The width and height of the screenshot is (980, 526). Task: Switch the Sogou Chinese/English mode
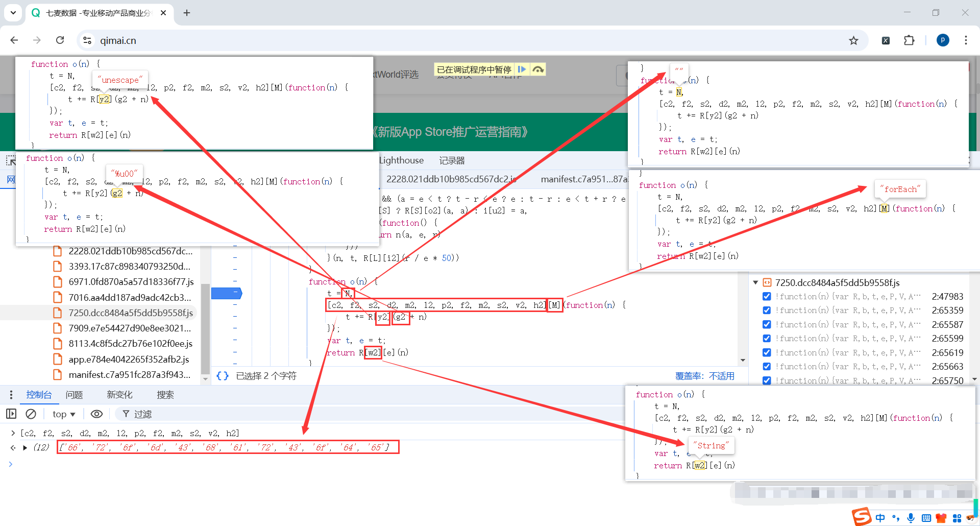[880, 518]
